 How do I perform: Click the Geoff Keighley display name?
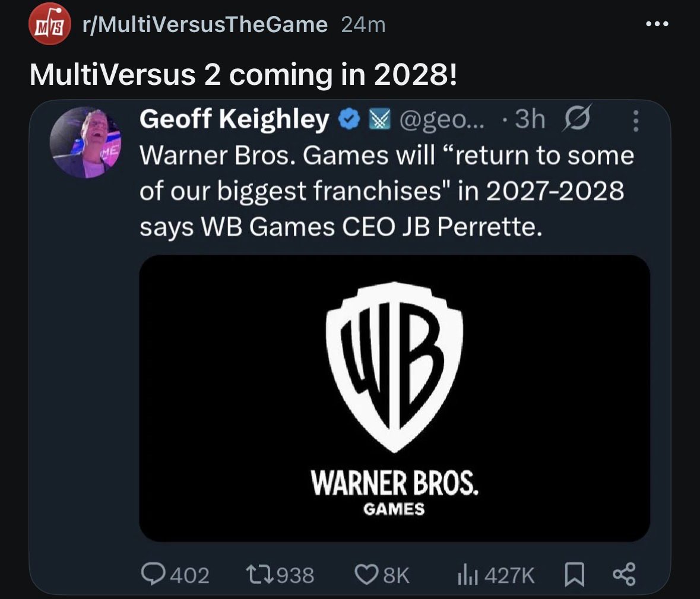pyautogui.click(x=235, y=120)
